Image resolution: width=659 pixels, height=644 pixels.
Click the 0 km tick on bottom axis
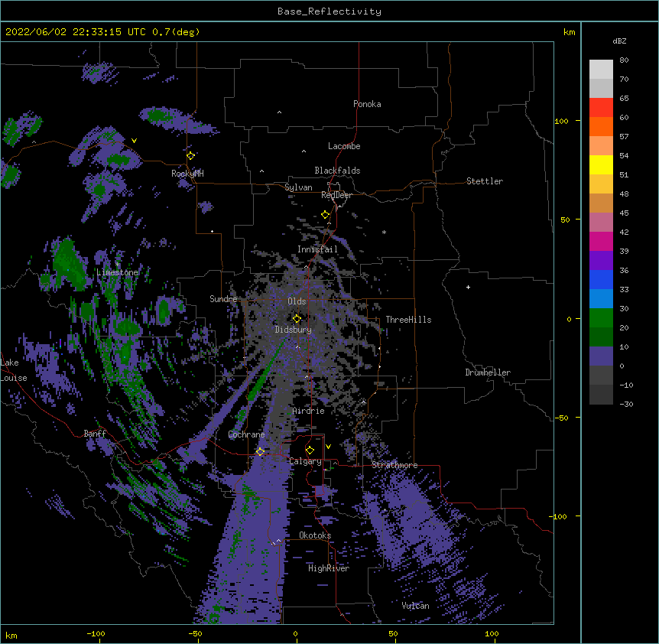click(295, 633)
